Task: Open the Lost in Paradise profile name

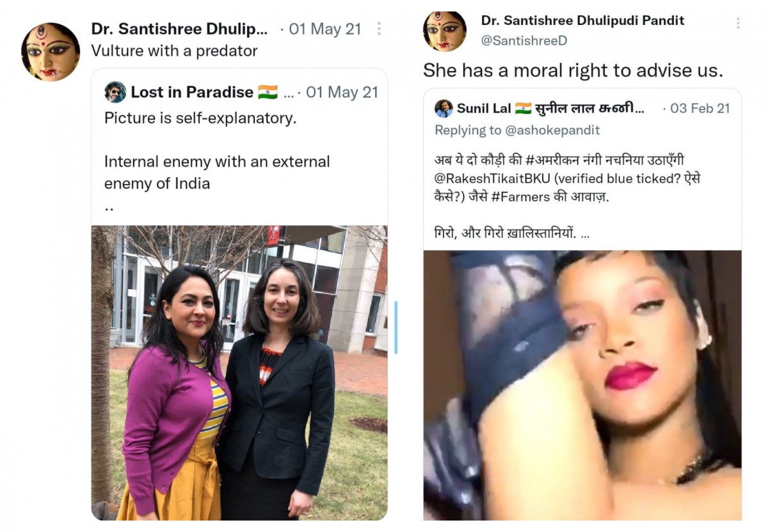Action: tap(192, 92)
